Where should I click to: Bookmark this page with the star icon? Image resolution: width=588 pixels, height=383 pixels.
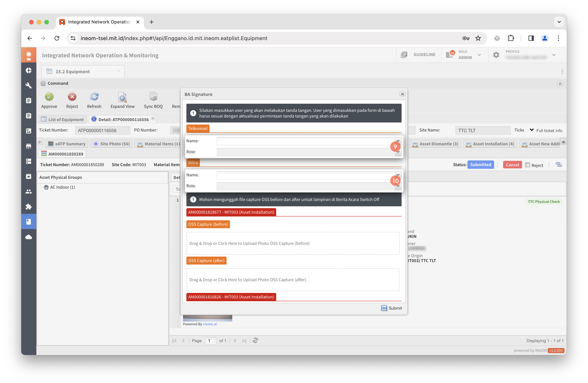(x=478, y=38)
